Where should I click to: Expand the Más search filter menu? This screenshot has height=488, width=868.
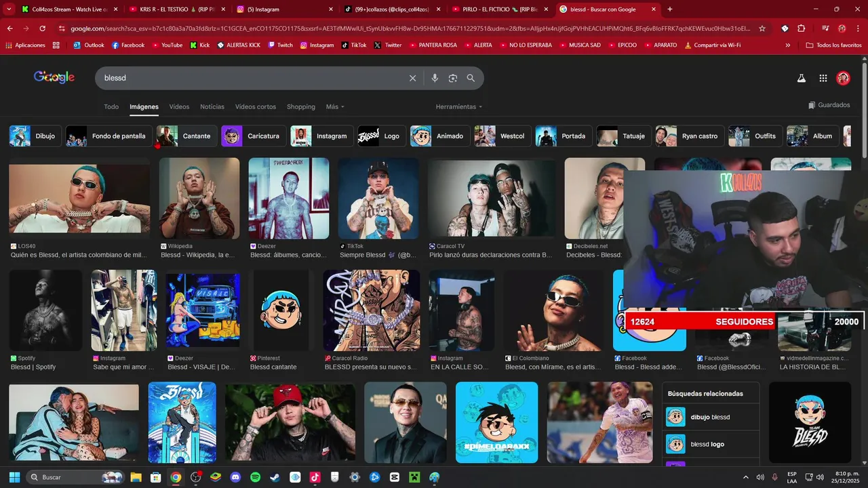click(x=335, y=107)
